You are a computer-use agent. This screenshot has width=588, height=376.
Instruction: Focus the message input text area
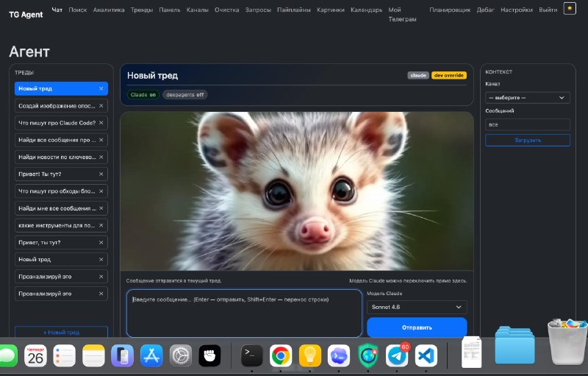coord(244,313)
